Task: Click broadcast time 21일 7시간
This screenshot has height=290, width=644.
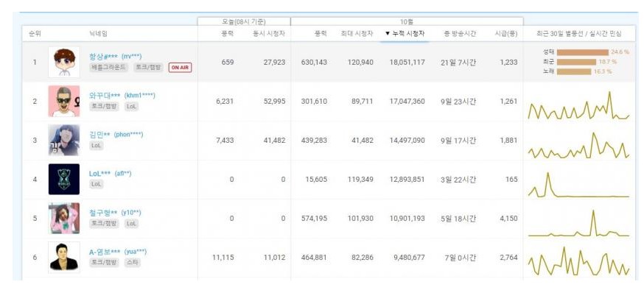Action: [458, 63]
